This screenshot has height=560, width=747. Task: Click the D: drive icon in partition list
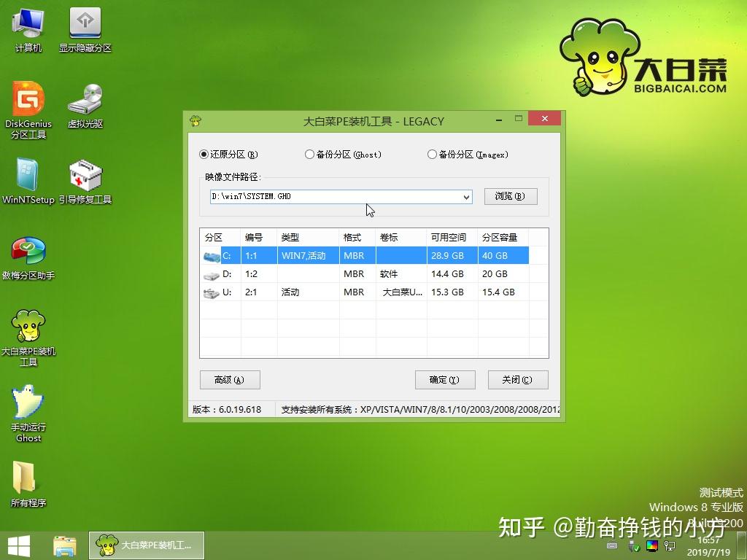point(212,275)
